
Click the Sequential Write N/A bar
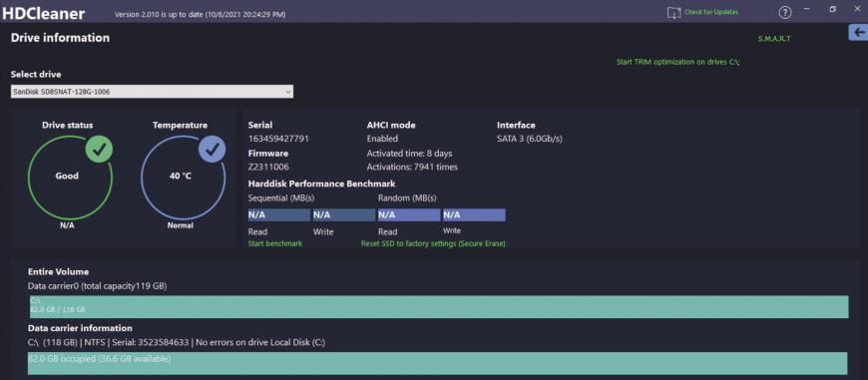344,214
